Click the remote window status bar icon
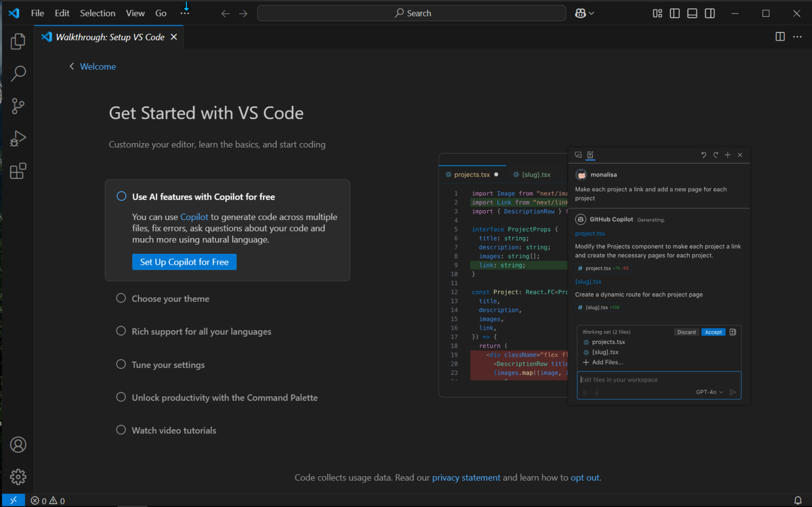The width and height of the screenshot is (812, 507). 13,500
